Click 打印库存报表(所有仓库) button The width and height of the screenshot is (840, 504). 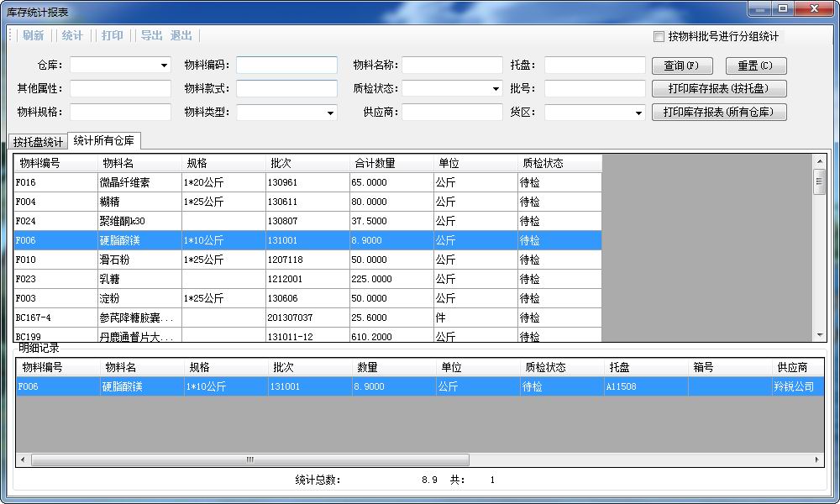[719, 113]
